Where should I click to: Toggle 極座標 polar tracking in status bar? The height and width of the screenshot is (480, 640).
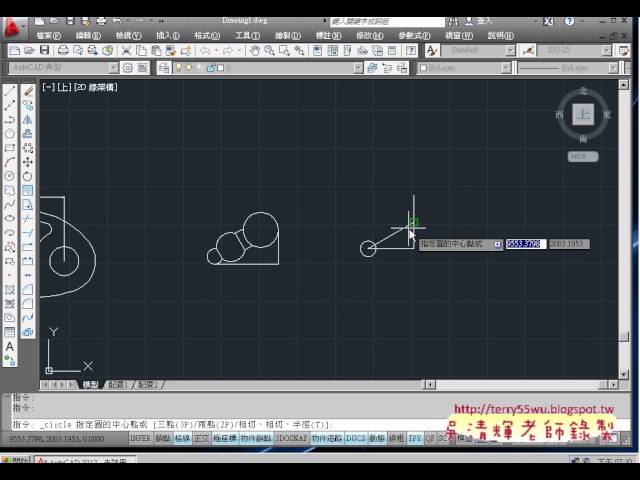point(225,438)
